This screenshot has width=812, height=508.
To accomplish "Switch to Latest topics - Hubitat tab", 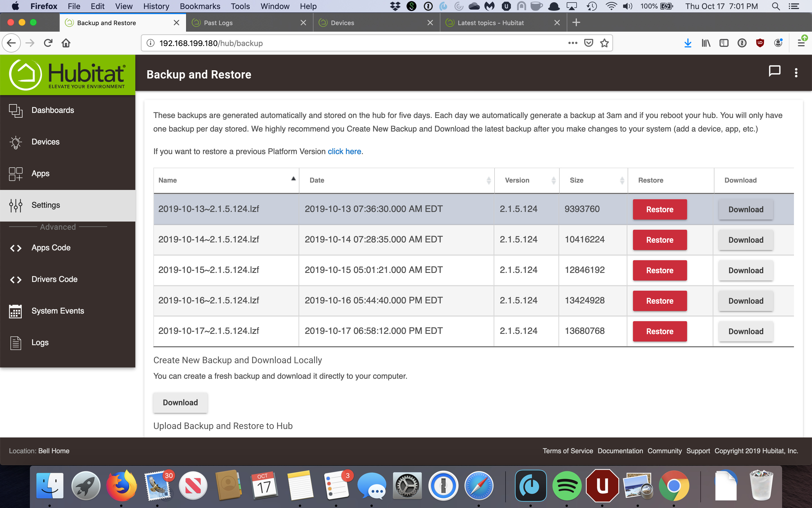I will [x=503, y=23].
